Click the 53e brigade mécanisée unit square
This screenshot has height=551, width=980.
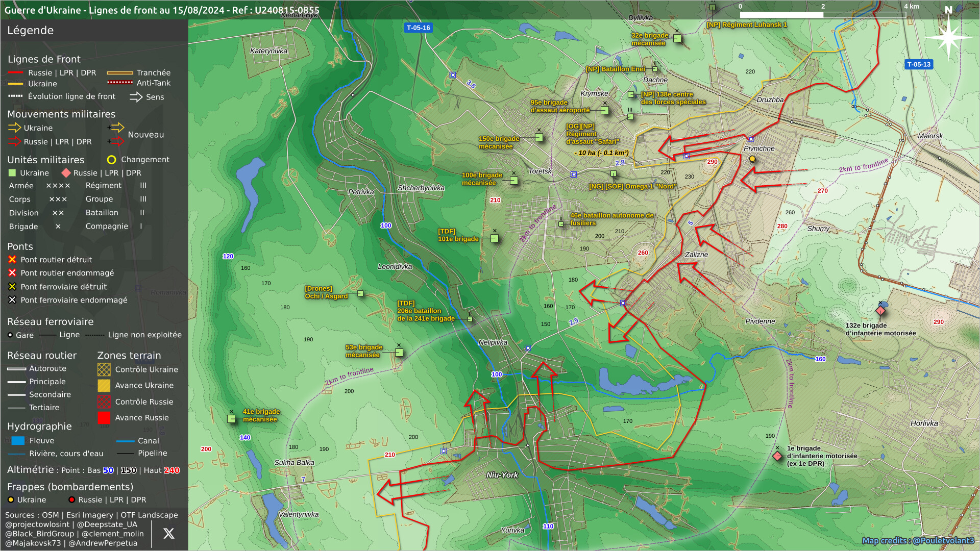click(x=399, y=353)
